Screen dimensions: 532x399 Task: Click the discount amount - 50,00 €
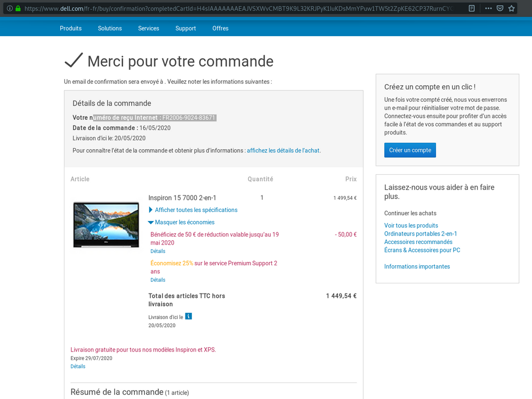pyautogui.click(x=346, y=234)
